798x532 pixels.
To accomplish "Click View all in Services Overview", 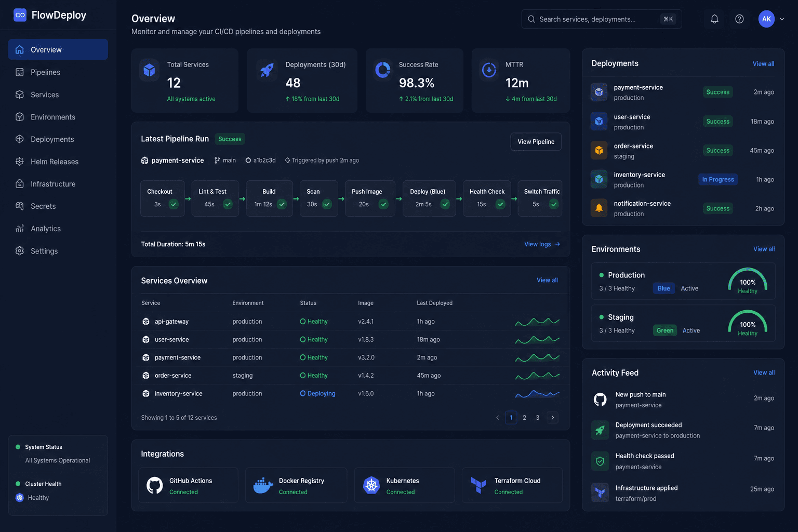I will coord(547,280).
